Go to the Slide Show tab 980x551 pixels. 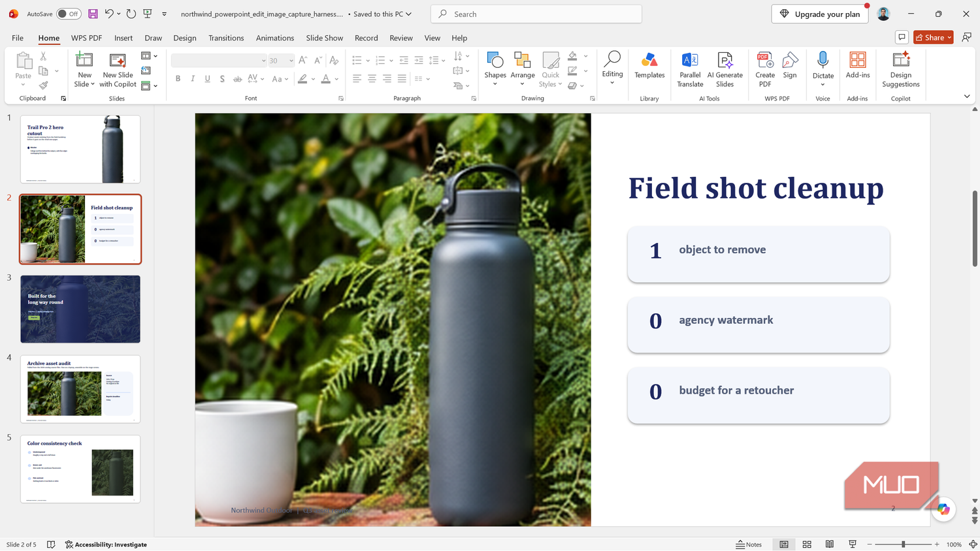(325, 38)
